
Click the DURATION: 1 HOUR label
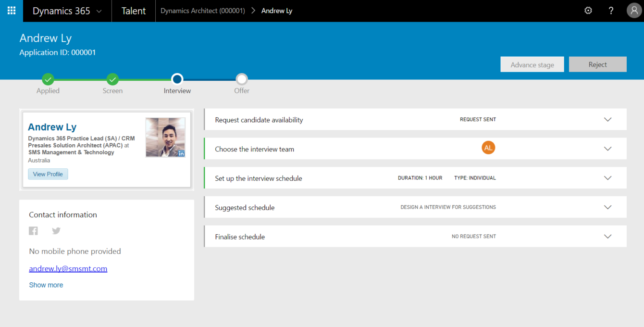point(420,178)
